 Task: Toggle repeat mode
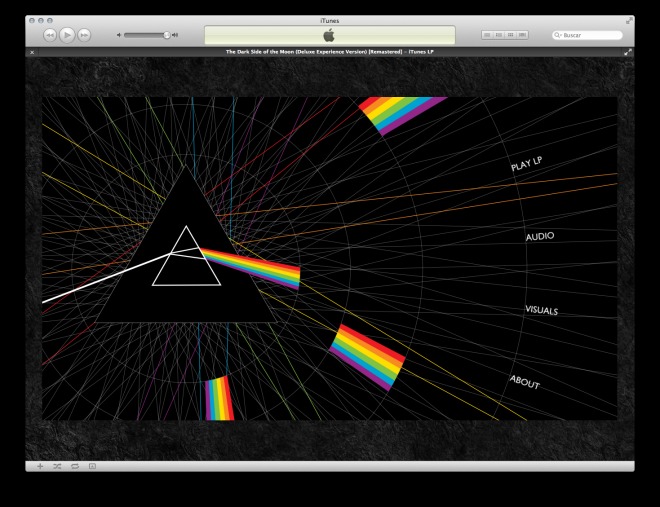coord(75,466)
